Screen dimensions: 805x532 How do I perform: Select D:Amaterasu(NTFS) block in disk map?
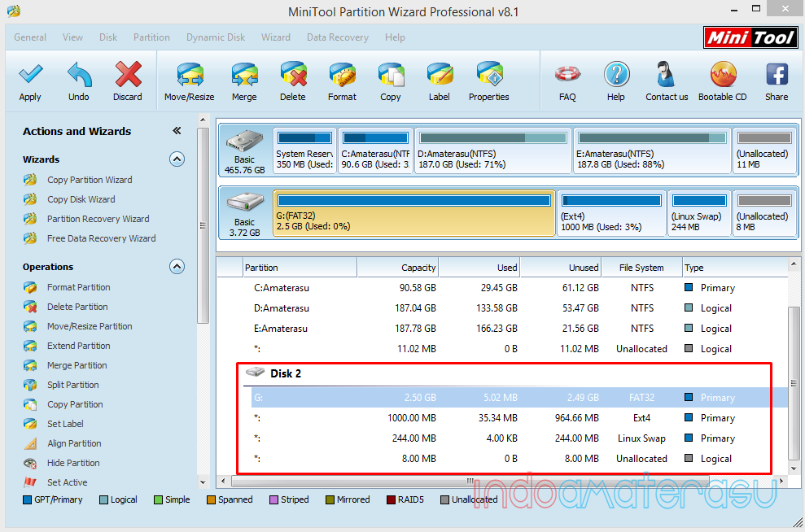[493, 150]
